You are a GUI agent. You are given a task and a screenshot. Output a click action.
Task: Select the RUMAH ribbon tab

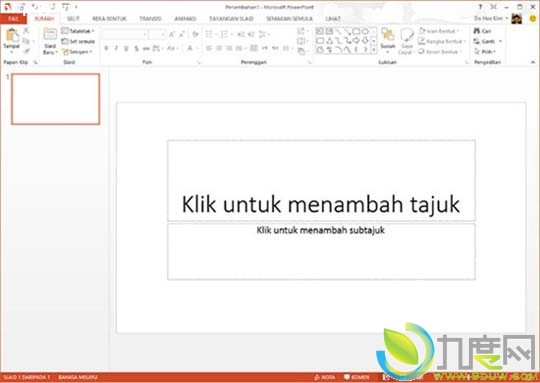coord(45,19)
